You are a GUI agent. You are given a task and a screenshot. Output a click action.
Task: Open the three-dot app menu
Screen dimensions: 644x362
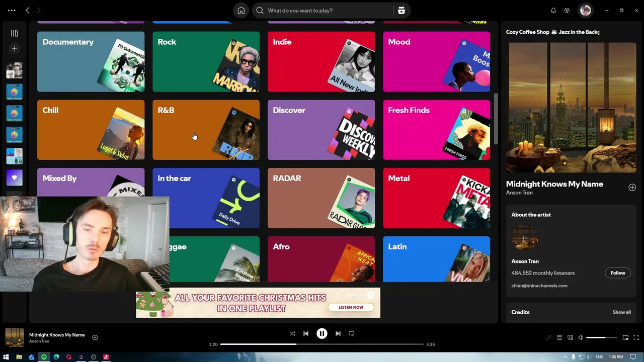12,11
